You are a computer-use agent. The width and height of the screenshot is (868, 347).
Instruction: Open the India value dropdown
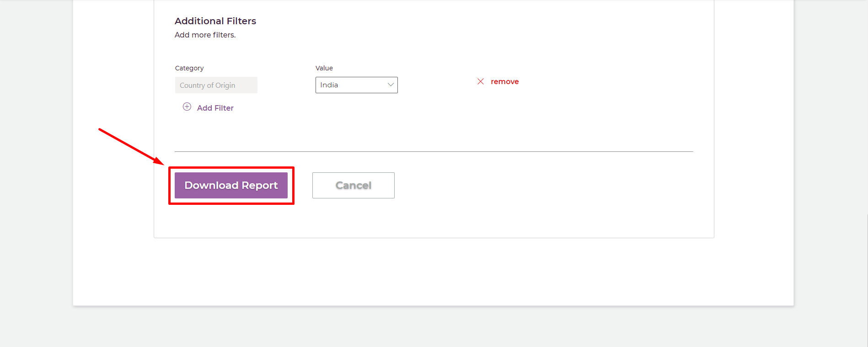click(357, 85)
